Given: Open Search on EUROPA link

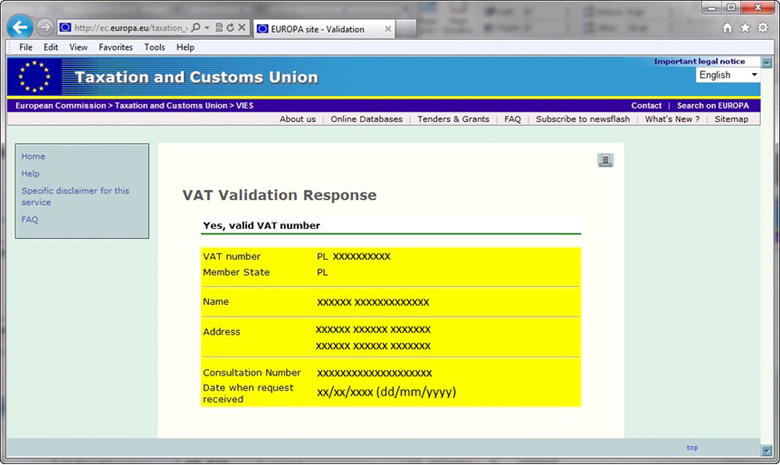Looking at the screenshot, I should click(x=713, y=105).
